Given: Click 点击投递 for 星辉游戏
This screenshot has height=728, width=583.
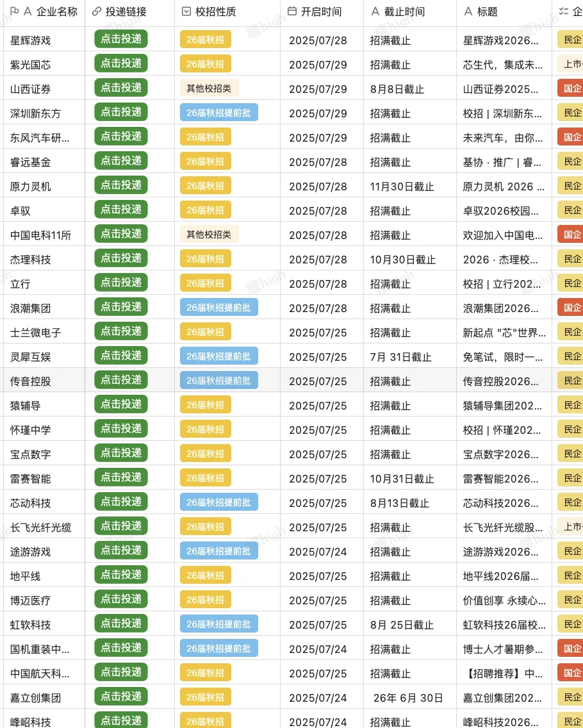Looking at the screenshot, I should (x=120, y=39).
